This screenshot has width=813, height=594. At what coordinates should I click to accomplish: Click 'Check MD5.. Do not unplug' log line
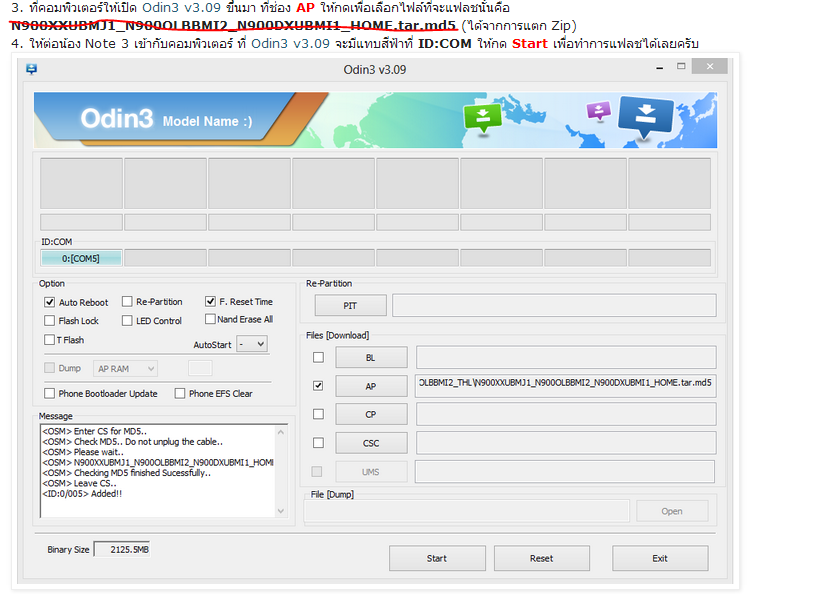point(132,442)
